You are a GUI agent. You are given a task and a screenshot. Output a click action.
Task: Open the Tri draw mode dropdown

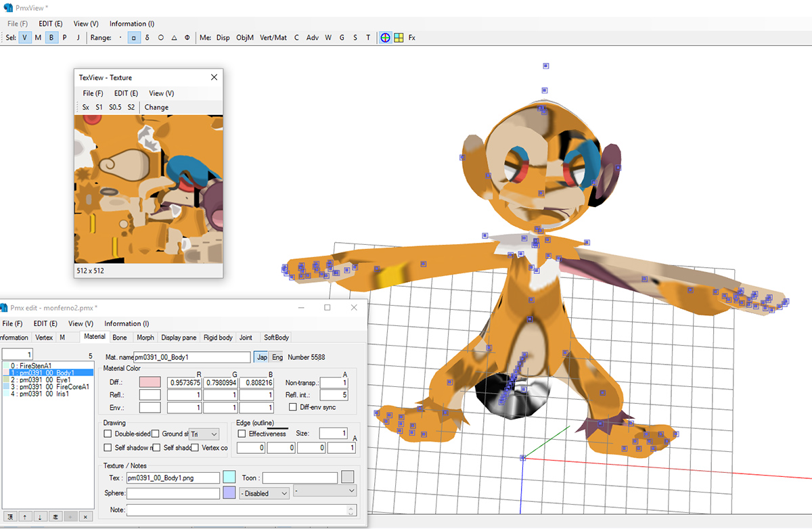click(x=204, y=434)
